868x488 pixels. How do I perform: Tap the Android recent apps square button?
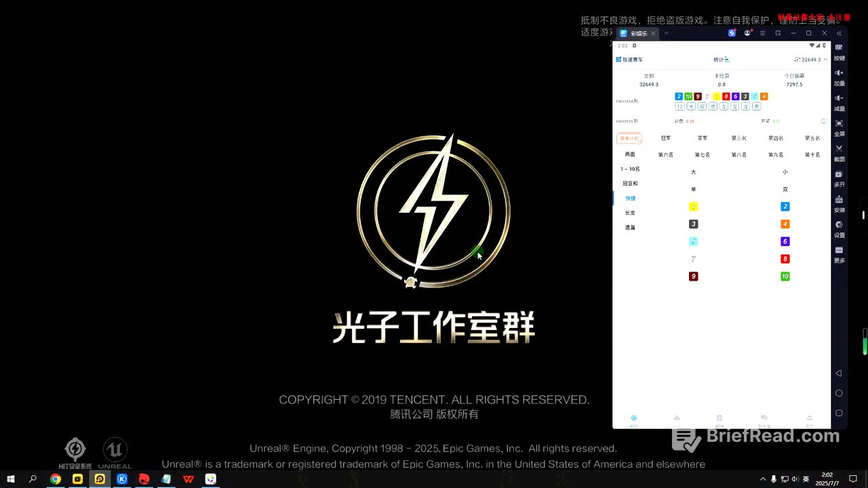point(839,413)
